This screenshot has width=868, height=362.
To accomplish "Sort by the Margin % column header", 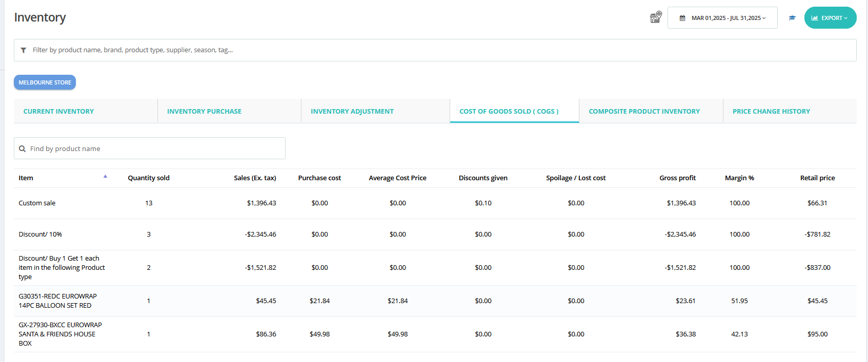I will coord(739,178).
